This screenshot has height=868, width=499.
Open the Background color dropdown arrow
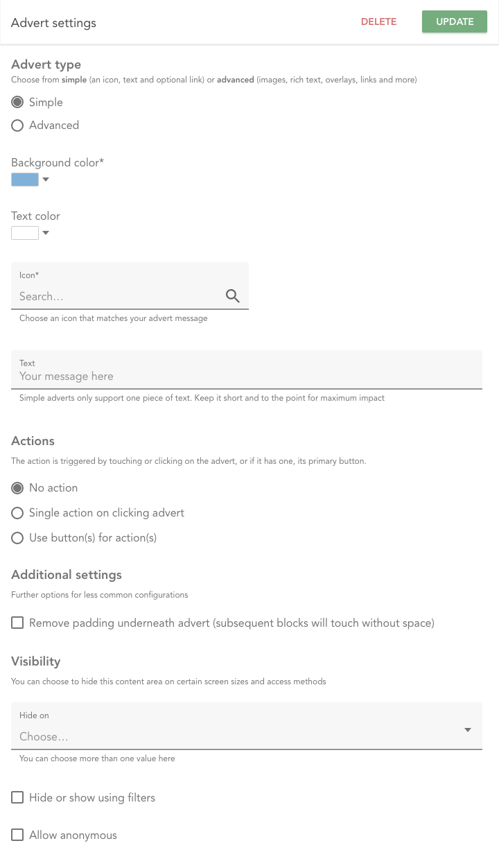tap(46, 180)
